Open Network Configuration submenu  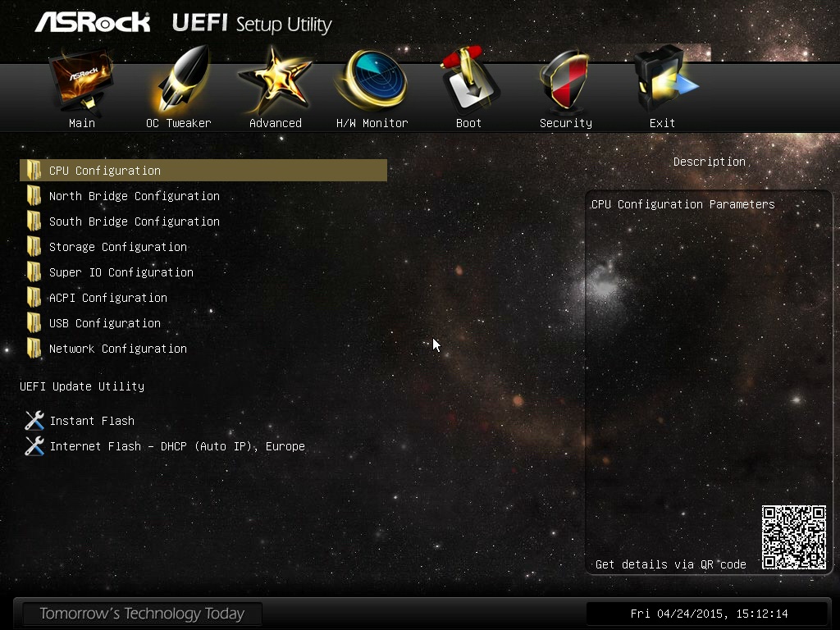(118, 349)
